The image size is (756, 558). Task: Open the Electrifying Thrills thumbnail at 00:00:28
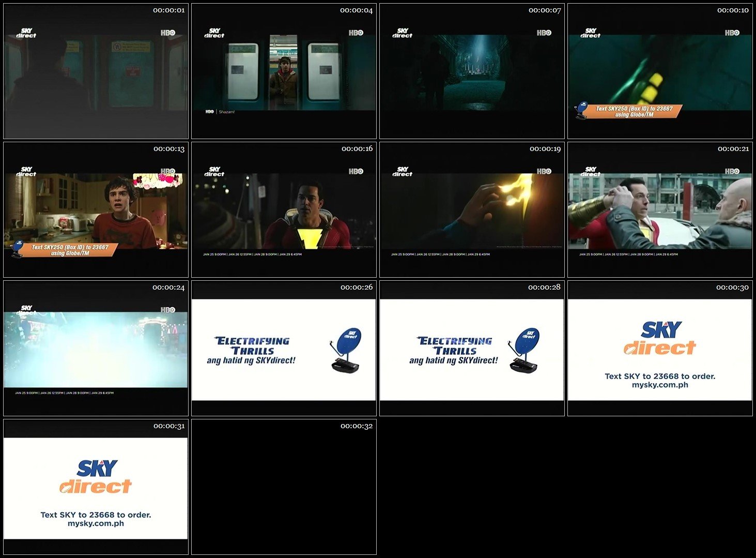click(x=472, y=348)
